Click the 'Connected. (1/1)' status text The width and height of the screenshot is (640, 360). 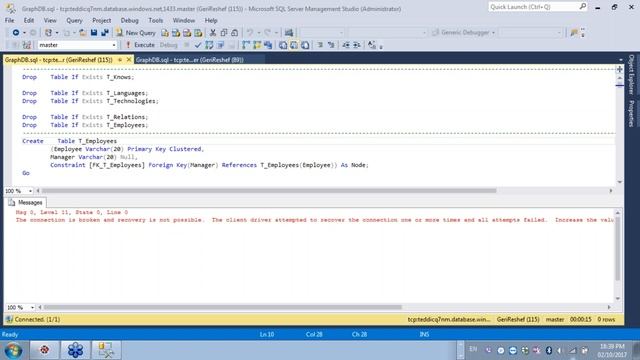tap(37, 320)
